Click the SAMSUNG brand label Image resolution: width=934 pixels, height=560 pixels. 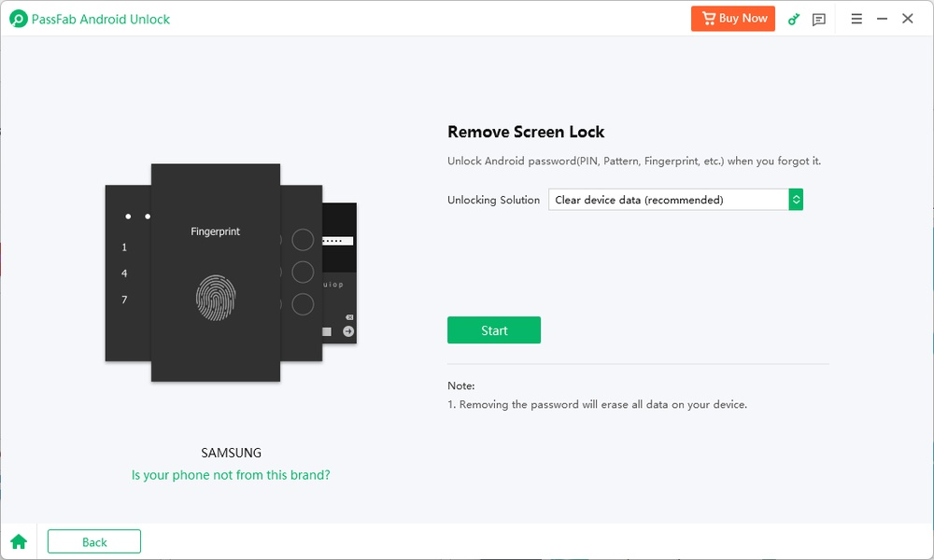[232, 453]
